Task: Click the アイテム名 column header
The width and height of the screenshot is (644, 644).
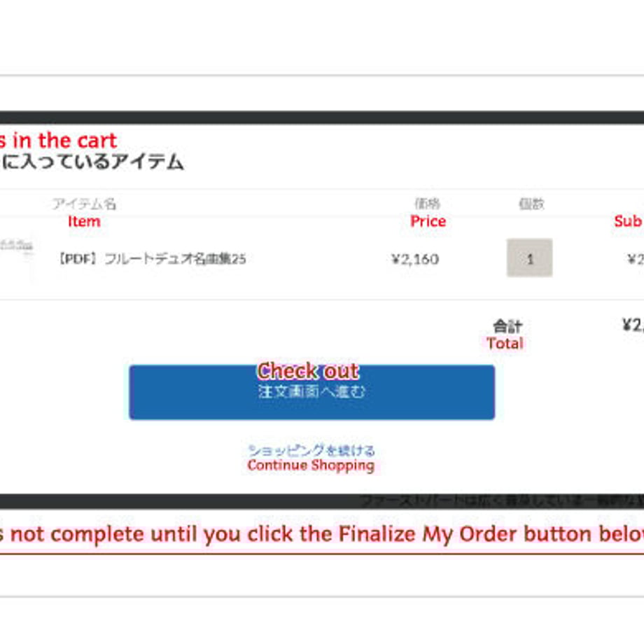Action: click(x=84, y=204)
